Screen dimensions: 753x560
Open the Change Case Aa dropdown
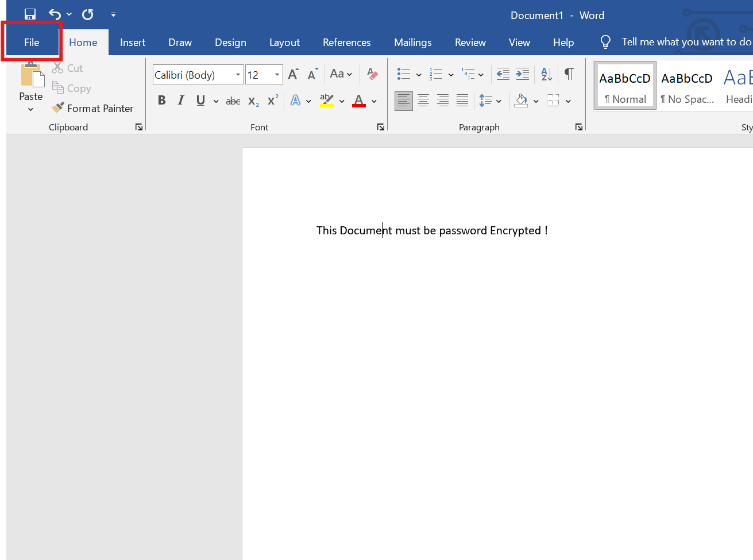[x=341, y=74]
